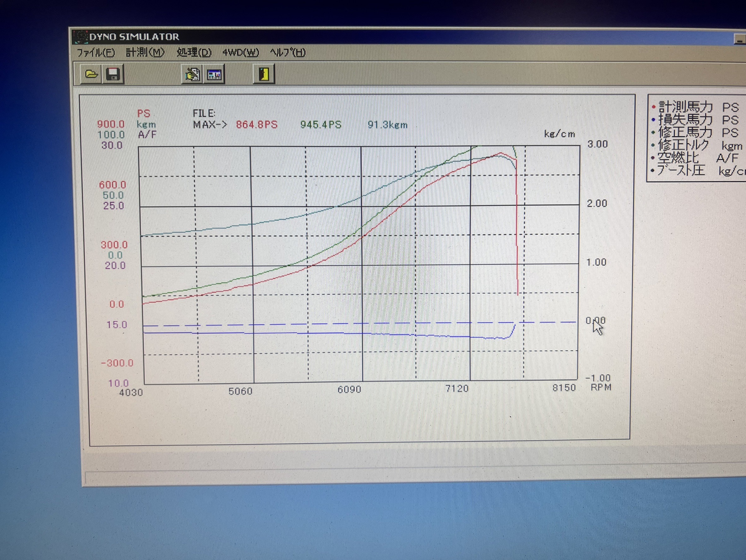Click the 15.0 A/F scale value
This screenshot has width=746, height=560.
[117, 325]
